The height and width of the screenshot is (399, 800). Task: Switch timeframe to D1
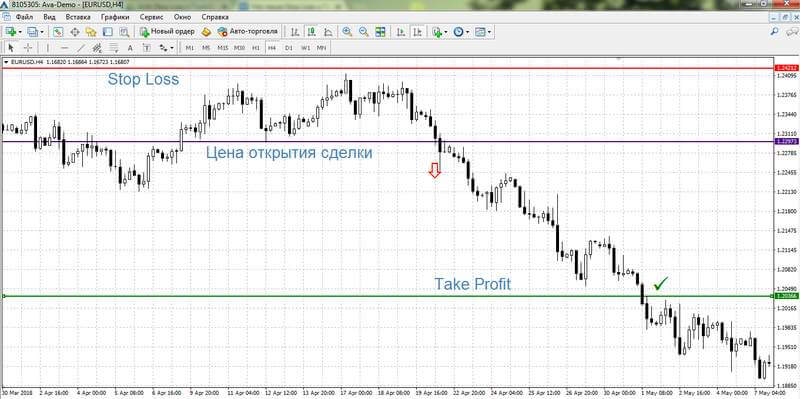289,48
